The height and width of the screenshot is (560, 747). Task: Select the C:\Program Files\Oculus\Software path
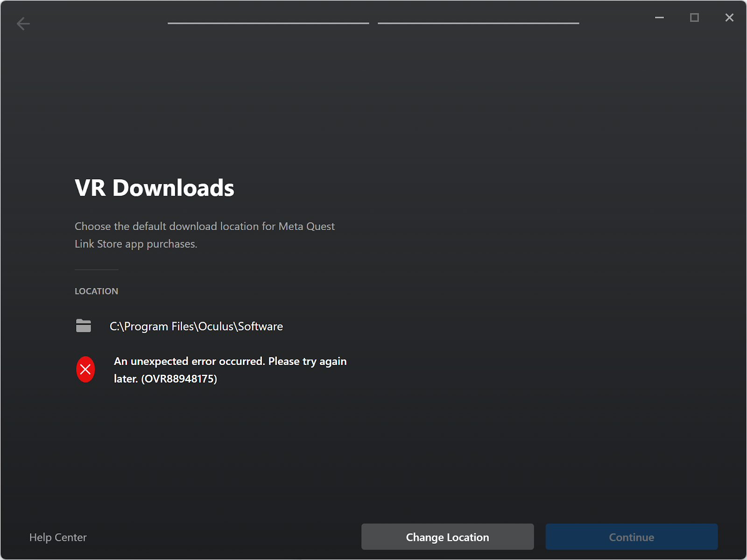click(196, 326)
